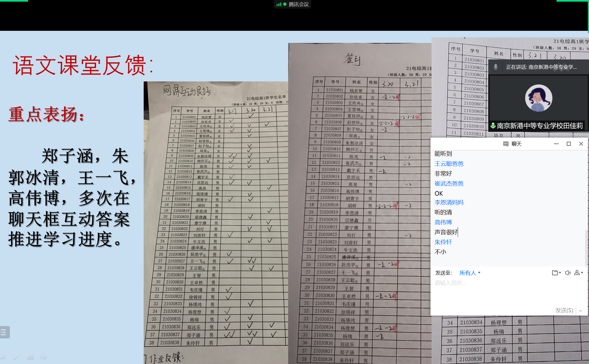Click the Tencent Meeting signal strength icon
The height and width of the screenshot is (364, 589).
pyautogui.click(x=279, y=4)
